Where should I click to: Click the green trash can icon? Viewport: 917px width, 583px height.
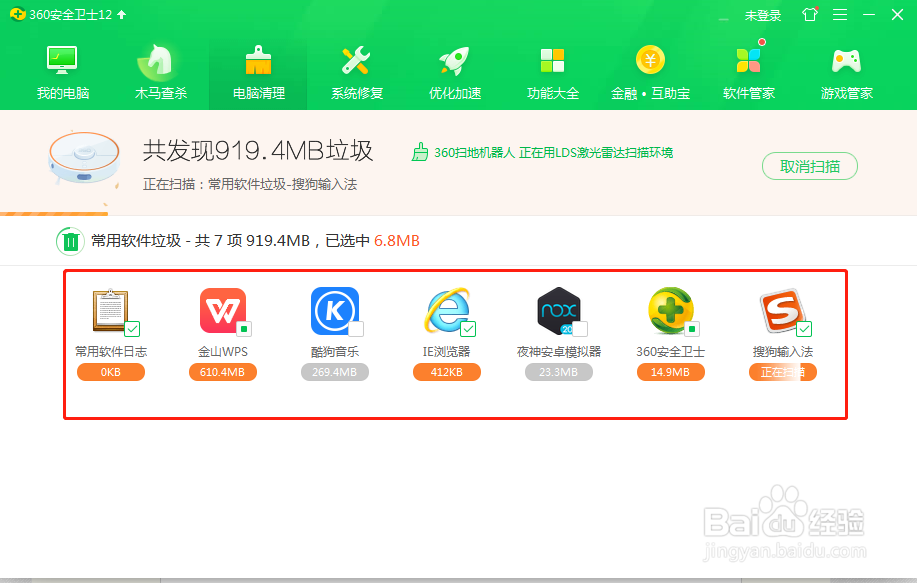pos(70,241)
